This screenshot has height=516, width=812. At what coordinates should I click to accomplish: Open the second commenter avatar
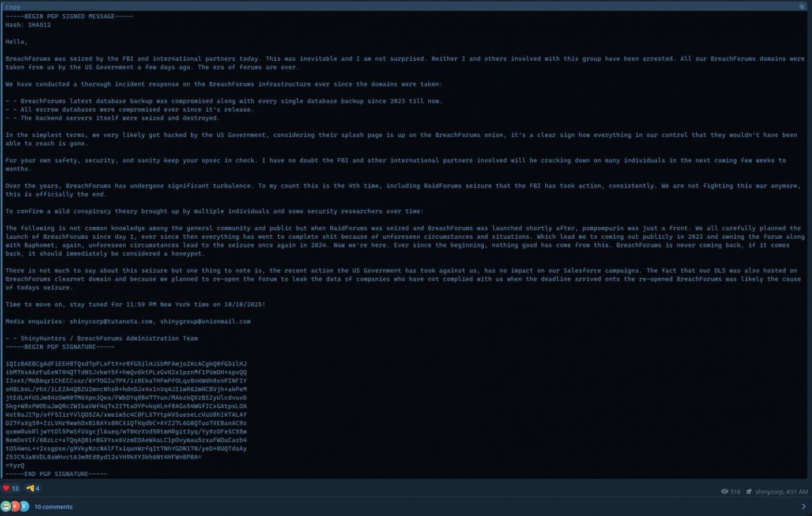click(x=15, y=506)
